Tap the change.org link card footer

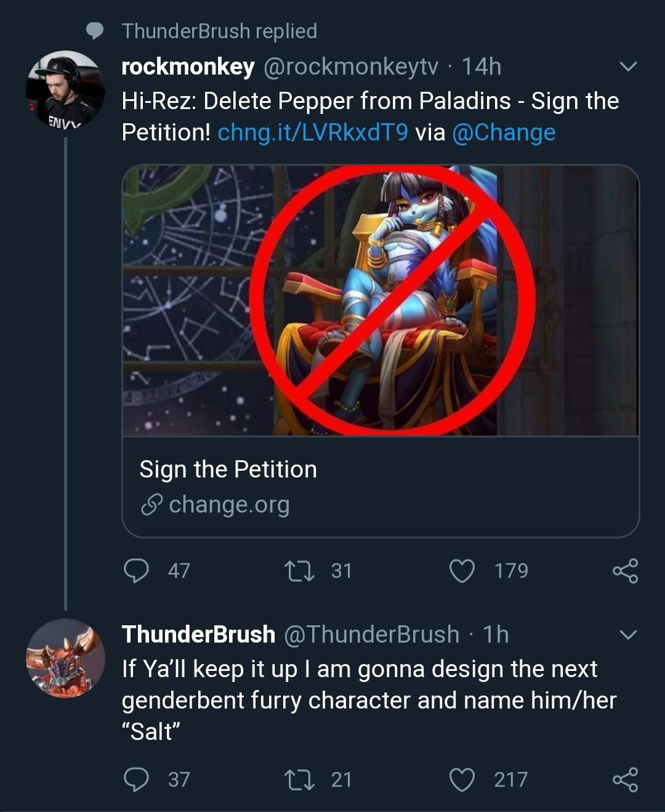[x=381, y=487]
